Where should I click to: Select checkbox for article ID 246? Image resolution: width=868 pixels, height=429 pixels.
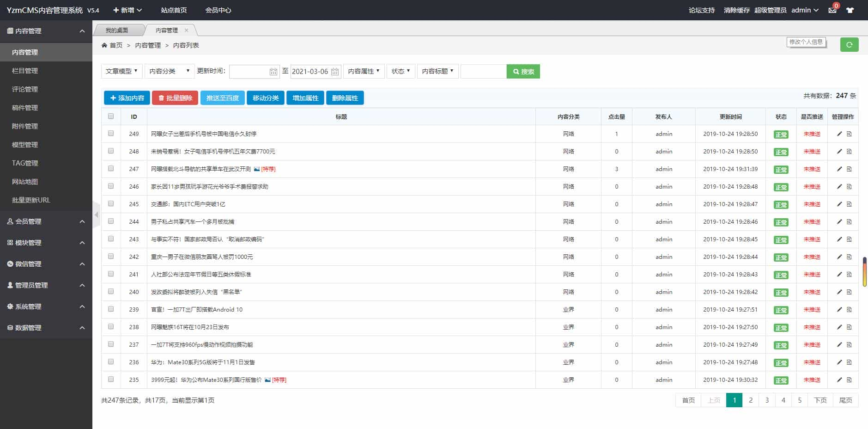tap(111, 186)
